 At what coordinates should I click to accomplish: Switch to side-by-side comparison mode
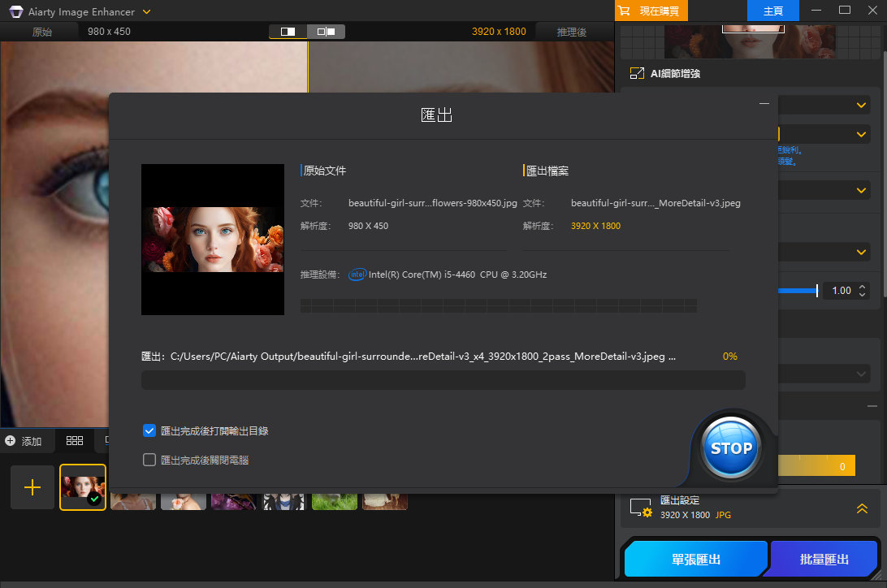coord(326,32)
